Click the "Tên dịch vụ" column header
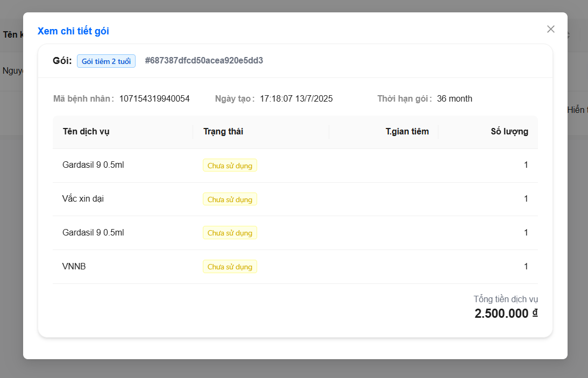 86,131
